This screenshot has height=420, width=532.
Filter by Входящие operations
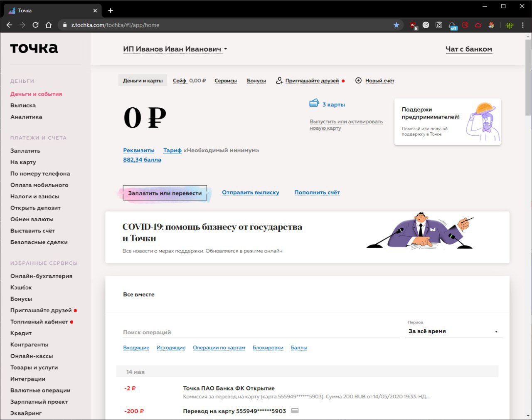coord(136,348)
